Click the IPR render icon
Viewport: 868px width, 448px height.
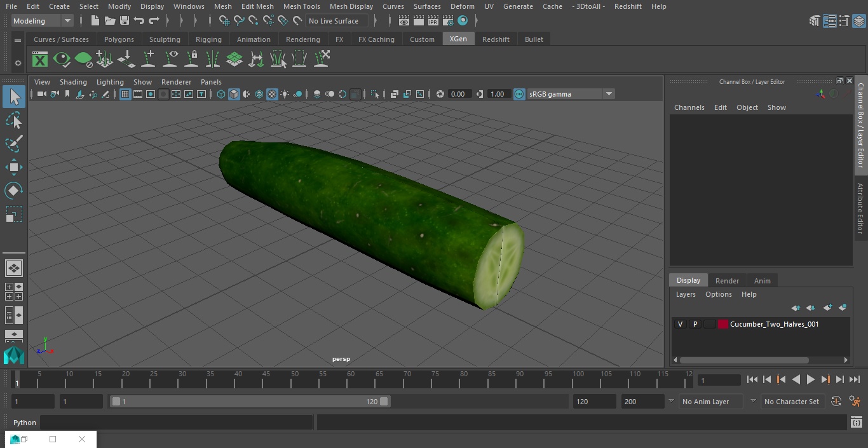click(433, 21)
